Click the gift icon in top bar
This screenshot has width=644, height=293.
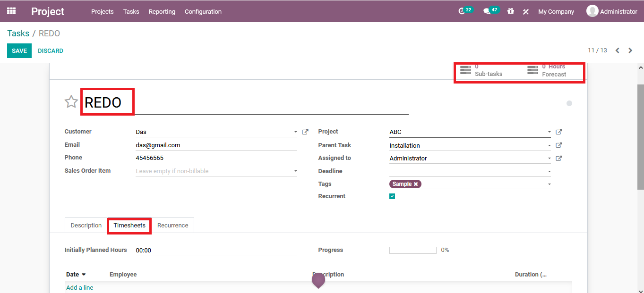pyautogui.click(x=511, y=11)
